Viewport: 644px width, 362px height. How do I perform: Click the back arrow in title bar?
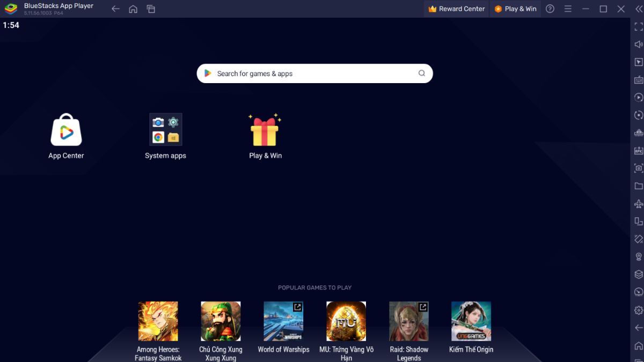coord(115,9)
